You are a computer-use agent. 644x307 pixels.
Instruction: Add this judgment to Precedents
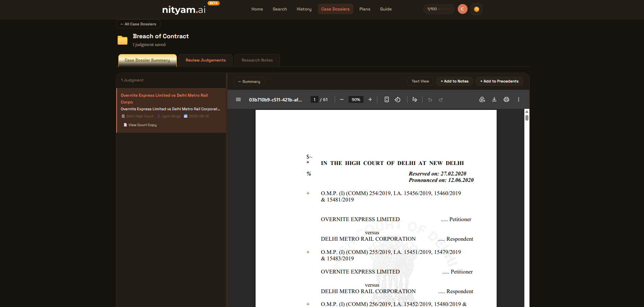499,81
